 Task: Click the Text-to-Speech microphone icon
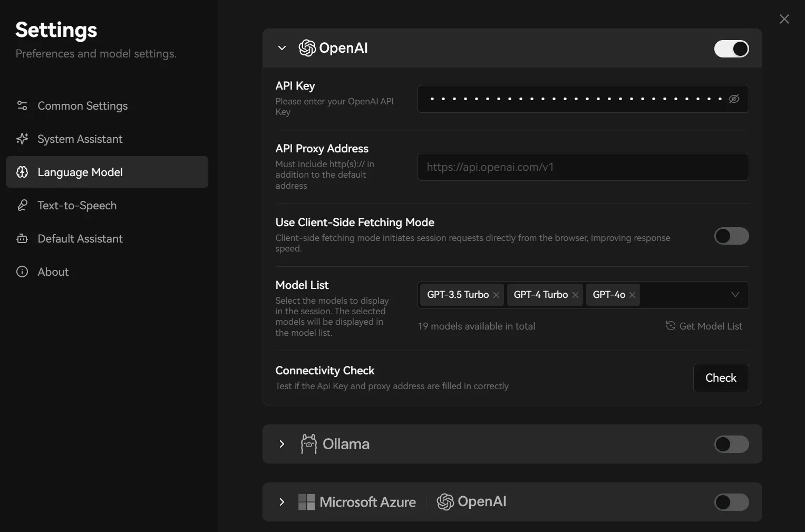(x=22, y=205)
